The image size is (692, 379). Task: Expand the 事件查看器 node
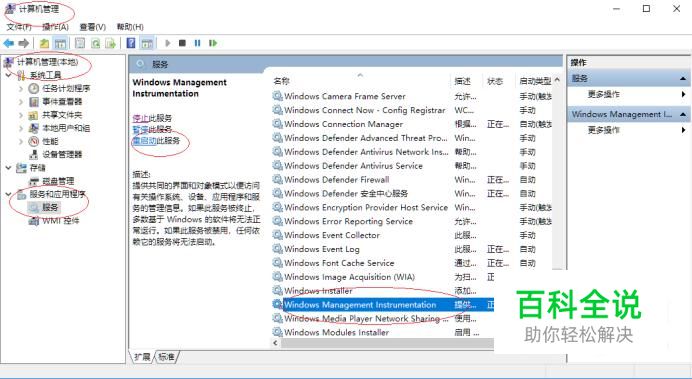(21, 102)
